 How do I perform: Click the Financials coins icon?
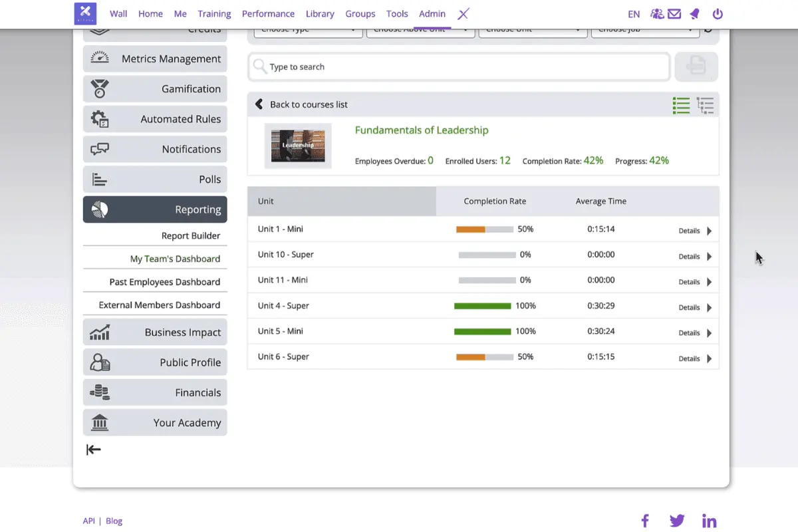click(x=99, y=392)
